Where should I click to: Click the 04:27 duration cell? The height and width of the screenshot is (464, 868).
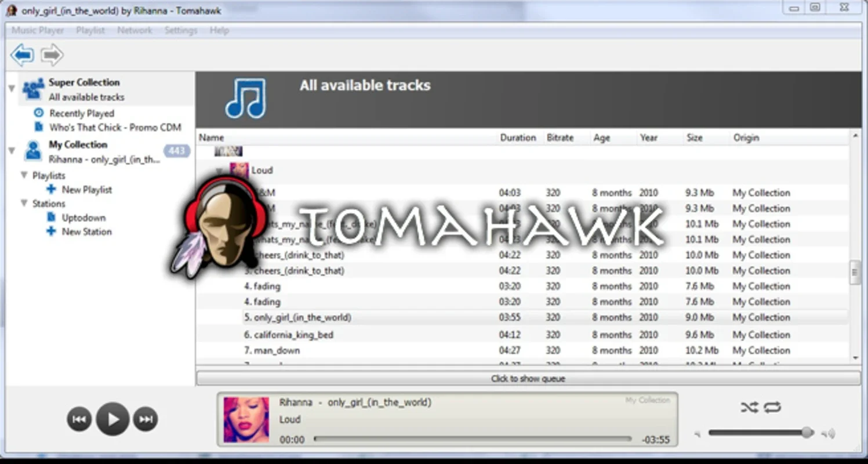pos(510,350)
